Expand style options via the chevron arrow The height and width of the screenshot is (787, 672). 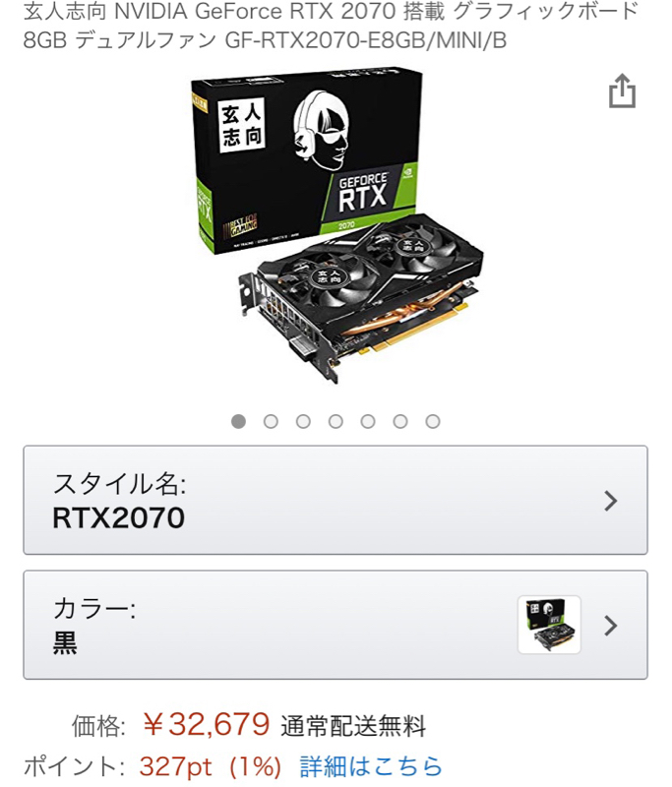pyautogui.click(x=611, y=501)
